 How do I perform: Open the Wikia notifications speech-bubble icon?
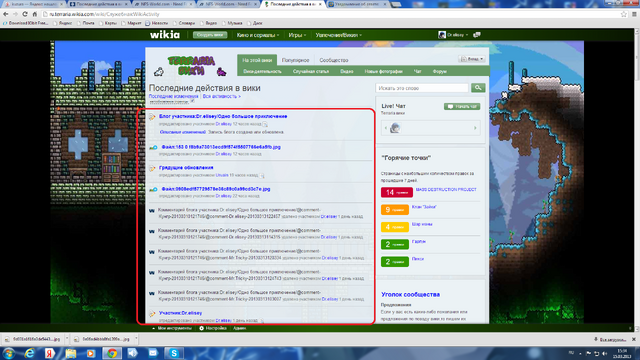(x=476, y=35)
